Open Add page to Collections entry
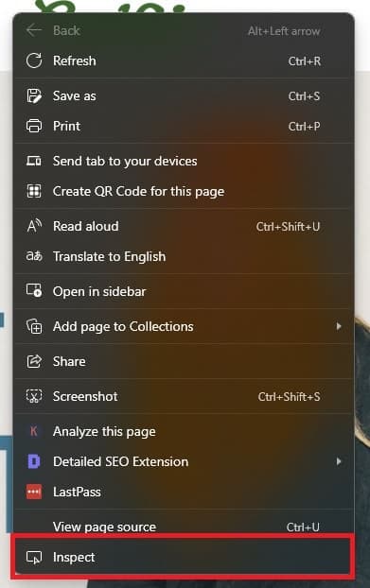Viewport: 370px width, 588px height. click(184, 326)
